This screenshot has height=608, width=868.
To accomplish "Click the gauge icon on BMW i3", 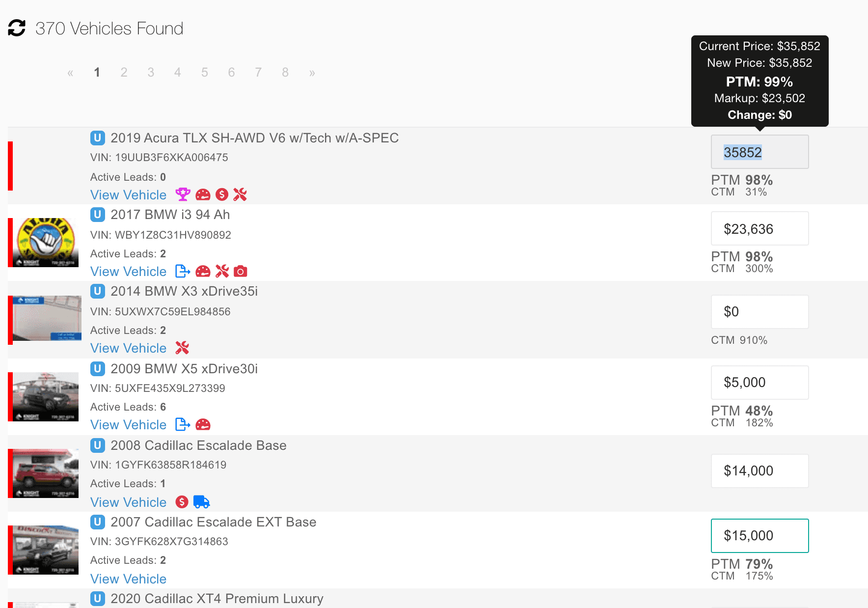I will (203, 271).
